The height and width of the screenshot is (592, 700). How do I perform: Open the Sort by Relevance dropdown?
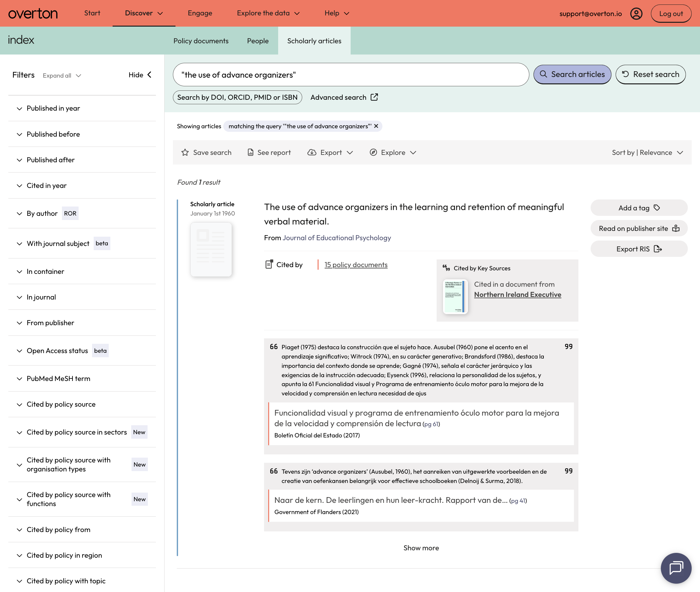647,152
